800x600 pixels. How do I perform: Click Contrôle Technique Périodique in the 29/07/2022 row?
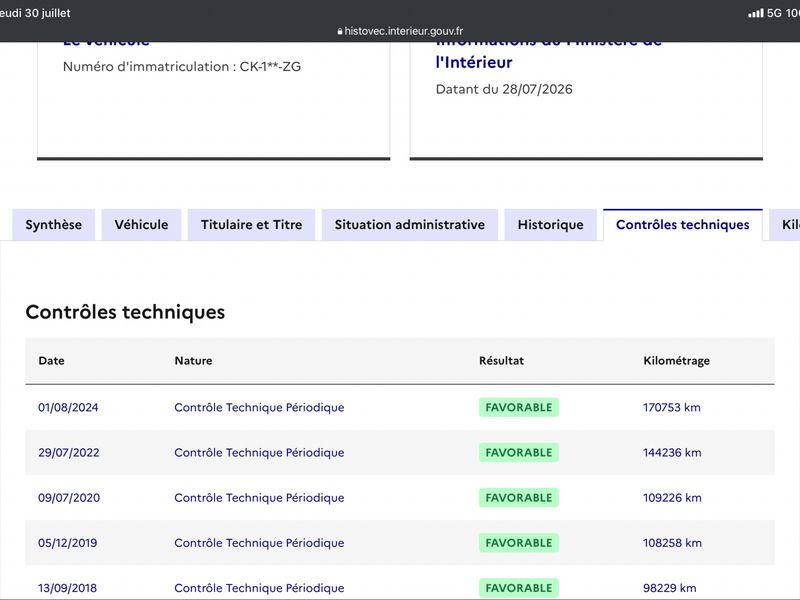pyautogui.click(x=259, y=453)
